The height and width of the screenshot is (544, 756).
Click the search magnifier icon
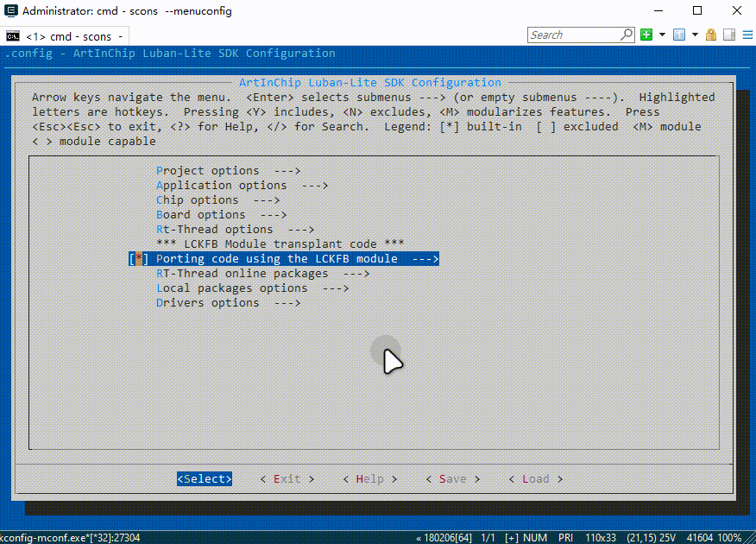627,35
